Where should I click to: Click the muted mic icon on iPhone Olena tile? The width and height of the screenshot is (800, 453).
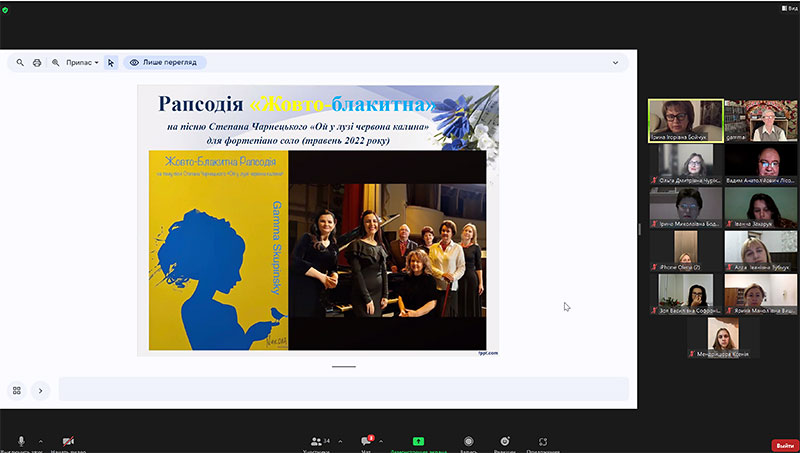point(655,267)
